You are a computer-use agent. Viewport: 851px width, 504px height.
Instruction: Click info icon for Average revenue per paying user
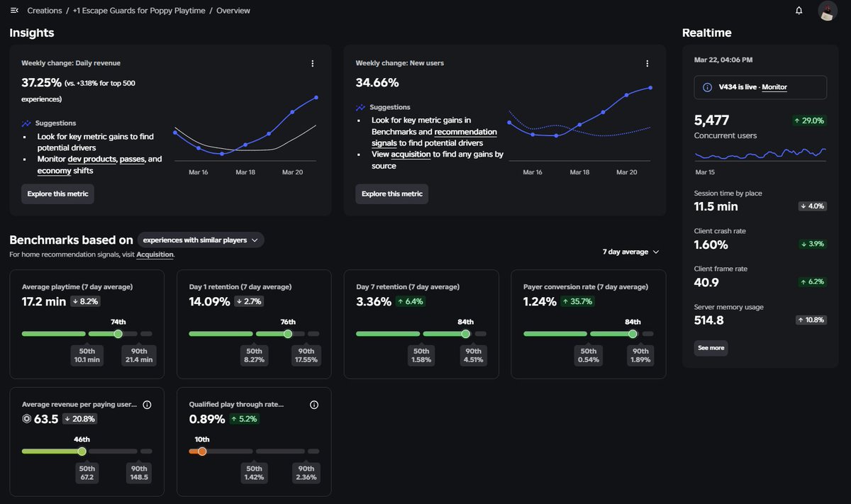click(x=147, y=405)
